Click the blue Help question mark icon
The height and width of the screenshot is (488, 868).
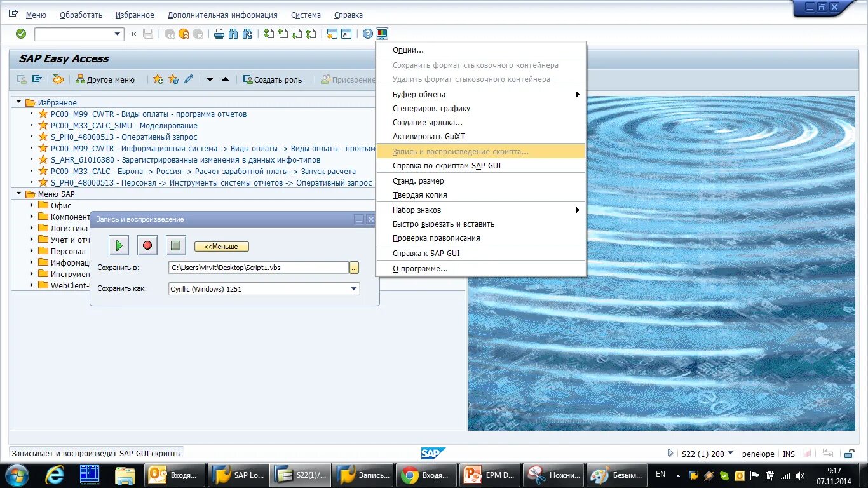point(367,34)
